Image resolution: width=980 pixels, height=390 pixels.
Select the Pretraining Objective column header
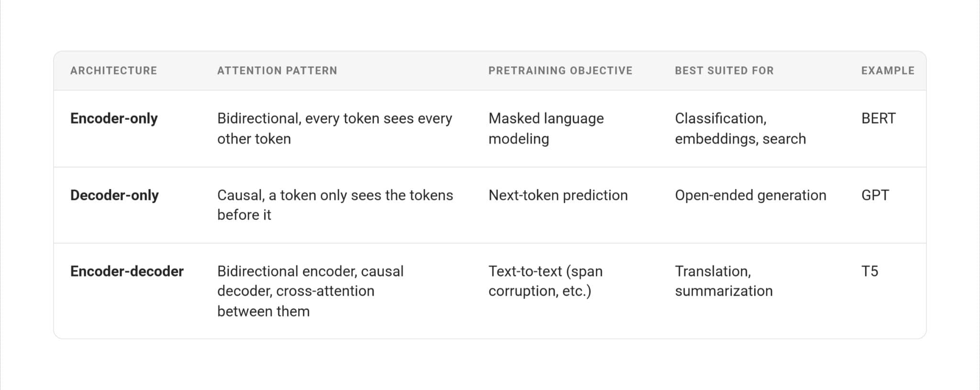[x=560, y=70]
